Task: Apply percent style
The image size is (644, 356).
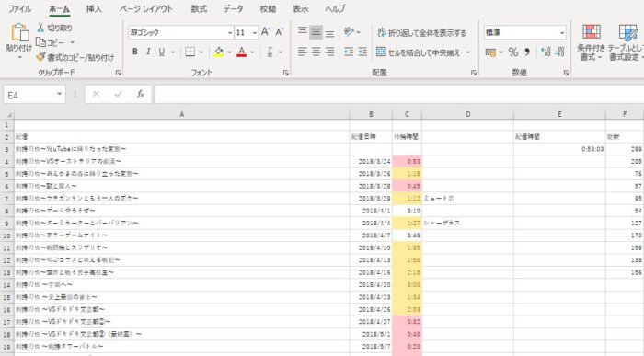Action: [x=513, y=52]
